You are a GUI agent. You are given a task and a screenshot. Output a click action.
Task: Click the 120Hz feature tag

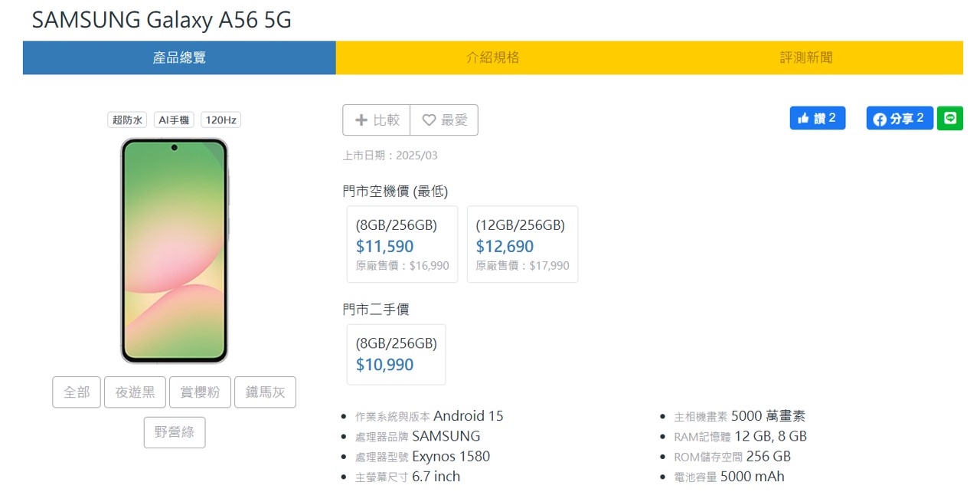[x=220, y=120]
